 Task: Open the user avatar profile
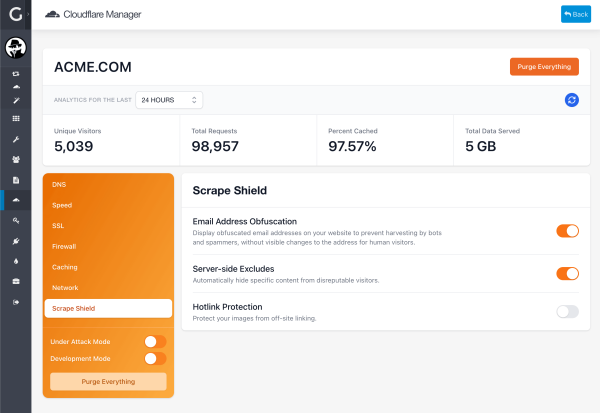tap(16, 48)
